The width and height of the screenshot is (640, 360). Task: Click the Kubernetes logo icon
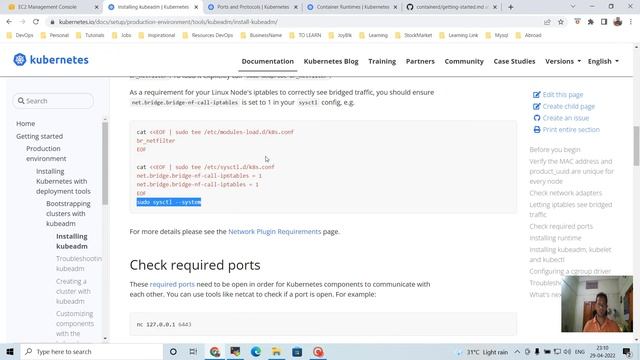[20, 60]
